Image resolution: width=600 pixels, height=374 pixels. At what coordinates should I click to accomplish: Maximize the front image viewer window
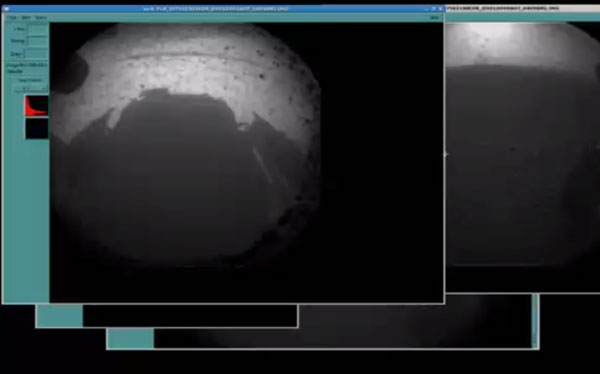point(434,8)
